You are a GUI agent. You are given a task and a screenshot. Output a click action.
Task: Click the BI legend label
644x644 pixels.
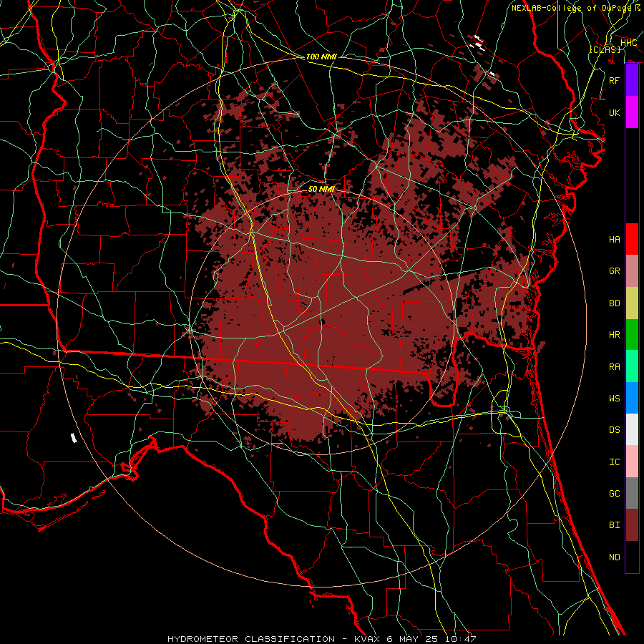pyautogui.click(x=615, y=525)
